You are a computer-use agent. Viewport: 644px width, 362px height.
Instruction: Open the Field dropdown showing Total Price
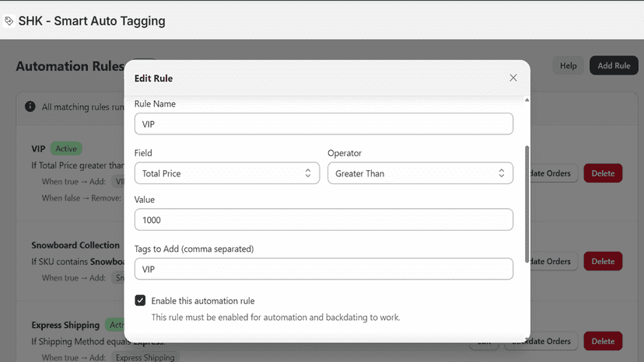(x=226, y=173)
